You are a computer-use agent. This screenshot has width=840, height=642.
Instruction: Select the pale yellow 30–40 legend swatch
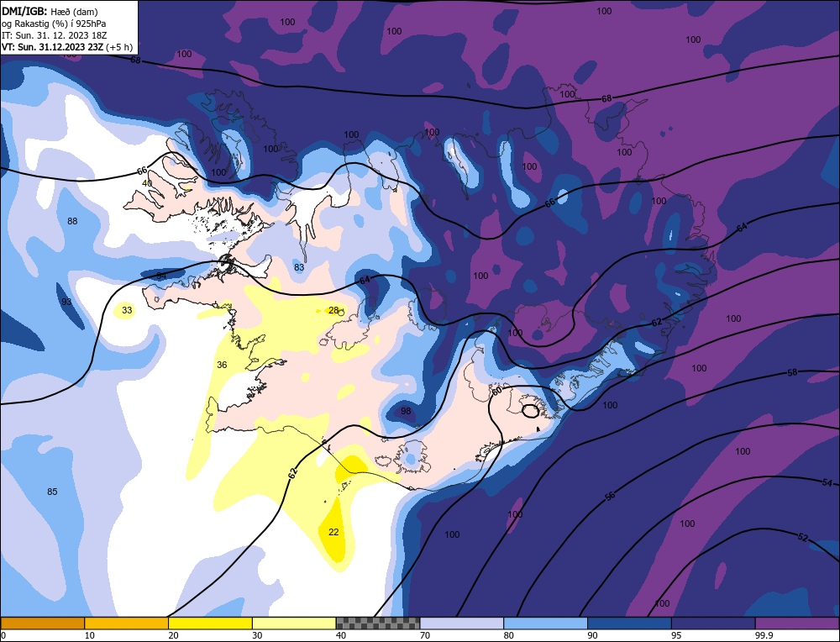coord(294,623)
